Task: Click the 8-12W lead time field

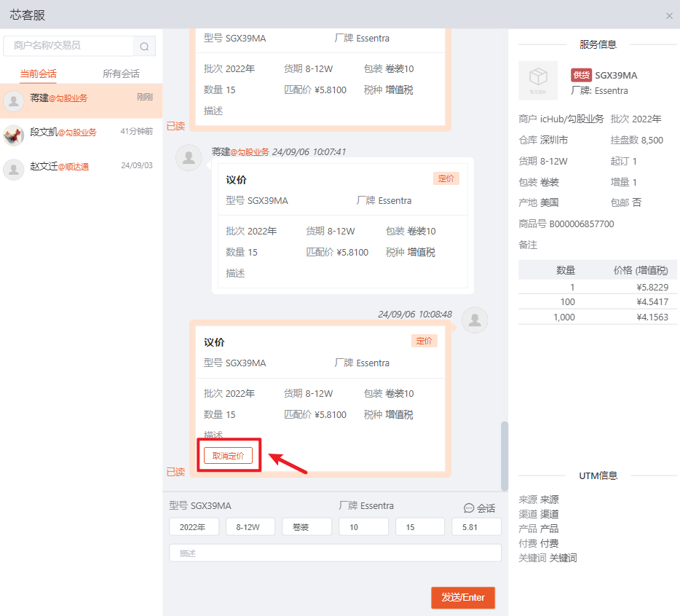Action: point(250,527)
